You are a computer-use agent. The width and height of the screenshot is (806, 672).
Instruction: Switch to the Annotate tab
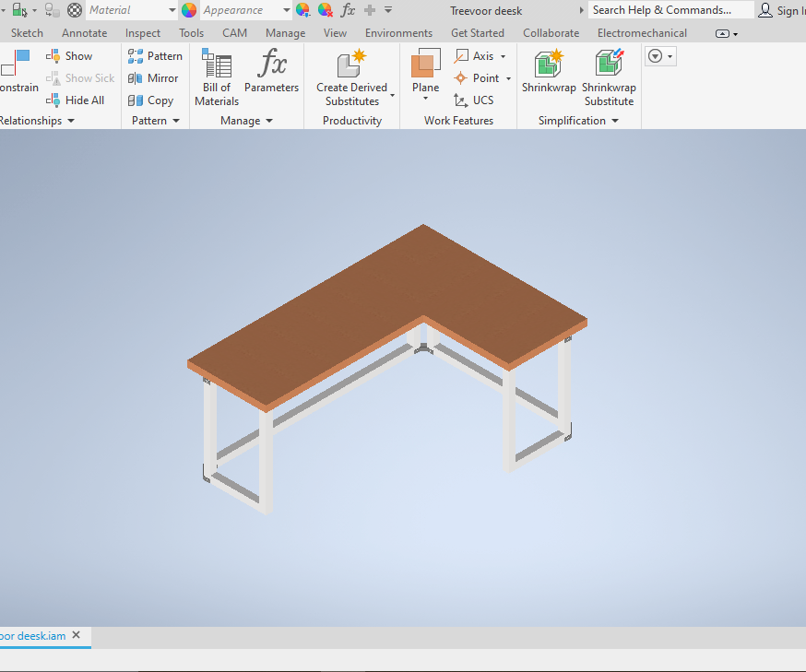[x=84, y=32]
